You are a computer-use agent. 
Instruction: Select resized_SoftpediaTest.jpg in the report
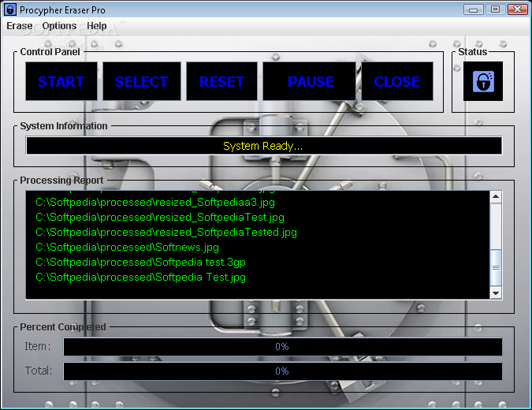pyautogui.click(x=160, y=217)
